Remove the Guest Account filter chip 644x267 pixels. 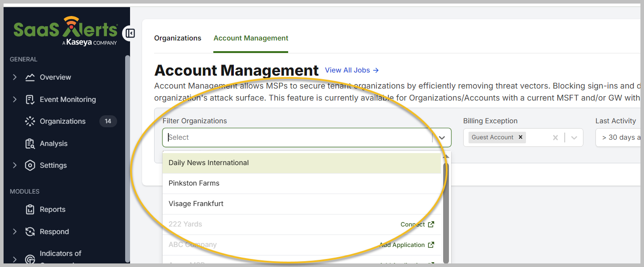tap(520, 138)
